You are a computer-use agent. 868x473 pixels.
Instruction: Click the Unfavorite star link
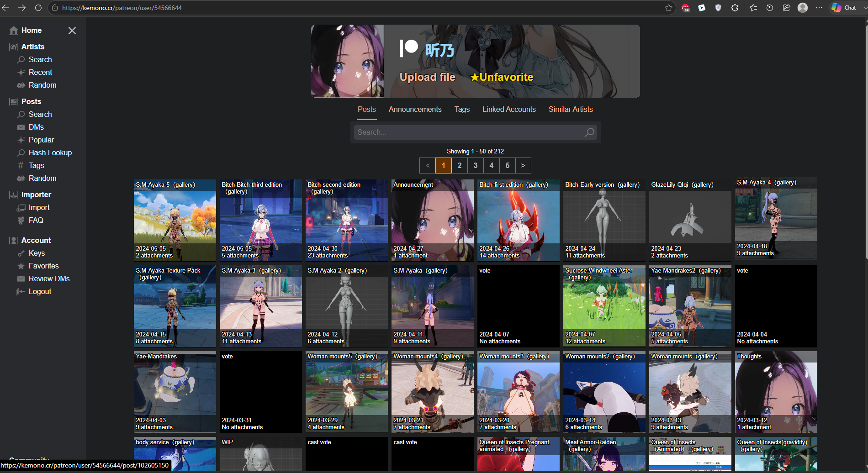[x=502, y=77]
